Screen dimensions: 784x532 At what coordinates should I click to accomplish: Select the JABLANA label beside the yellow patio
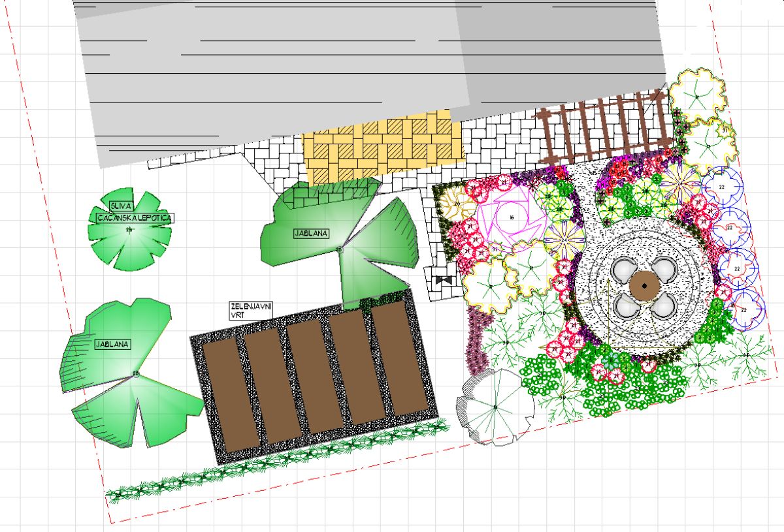click(311, 233)
